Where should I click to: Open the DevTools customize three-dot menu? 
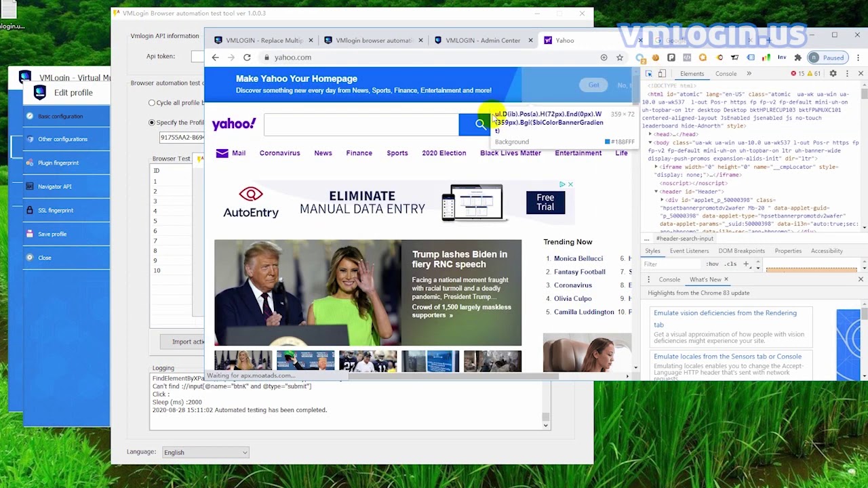click(x=847, y=73)
